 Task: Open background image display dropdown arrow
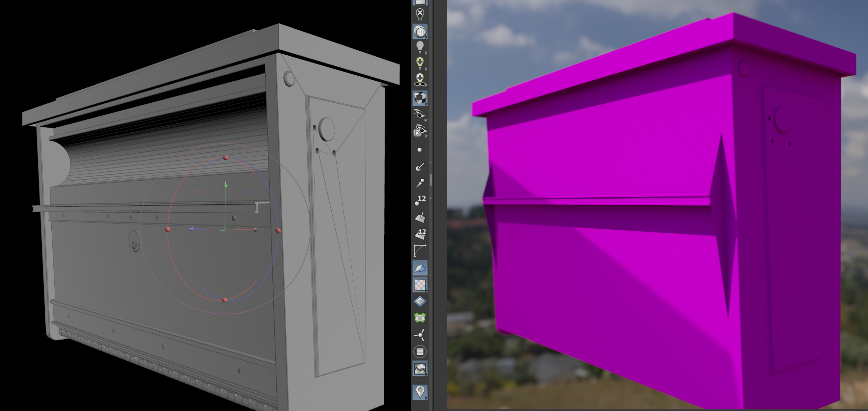426,374
